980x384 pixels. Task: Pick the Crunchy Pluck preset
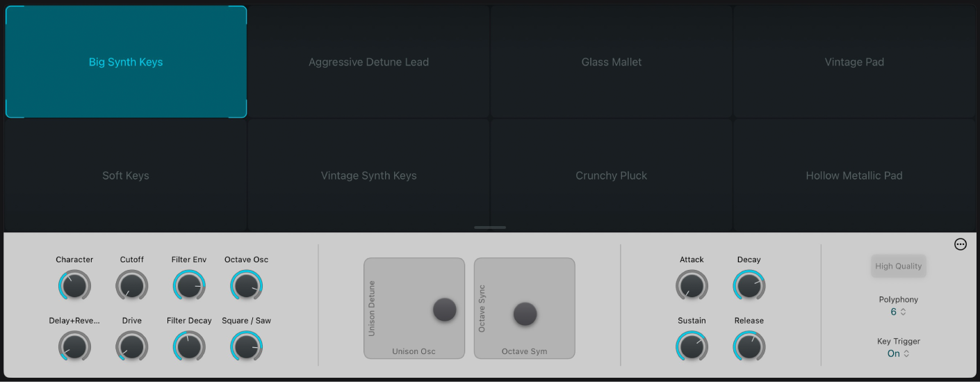(612, 175)
